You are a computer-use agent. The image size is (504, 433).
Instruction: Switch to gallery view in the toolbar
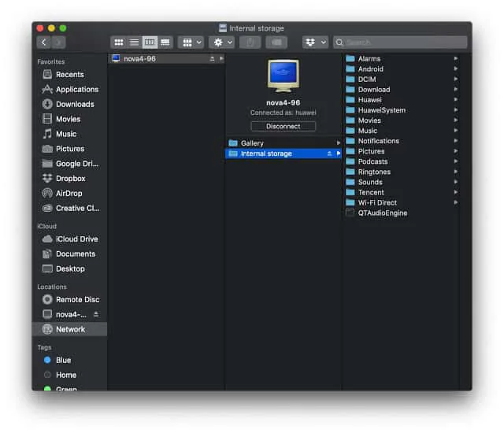click(165, 43)
